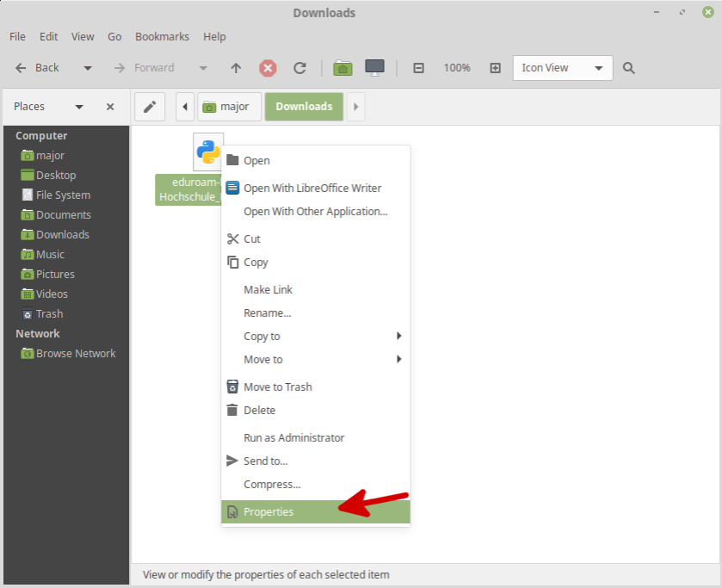Close the Places sidebar
Image resolution: width=722 pixels, height=588 pixels.
[x=110, y=107]
